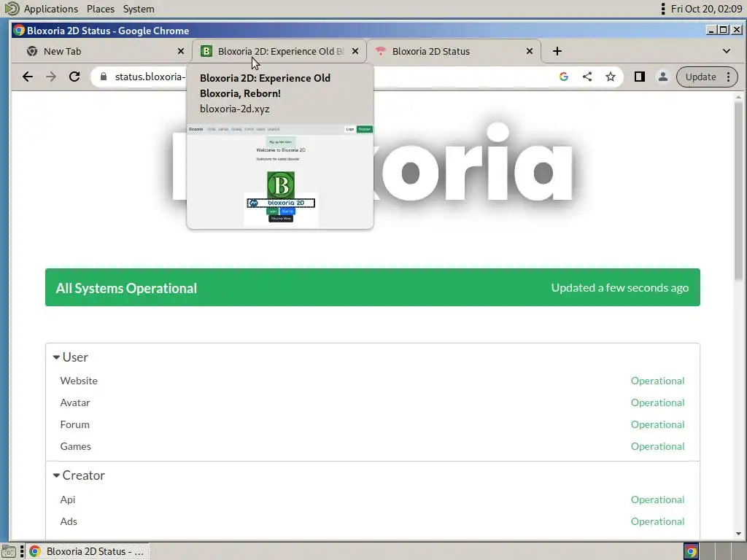Click the Bloxoria 2D Status taskbar button
This screenshot has height=560, width=747.
[88, 551]
